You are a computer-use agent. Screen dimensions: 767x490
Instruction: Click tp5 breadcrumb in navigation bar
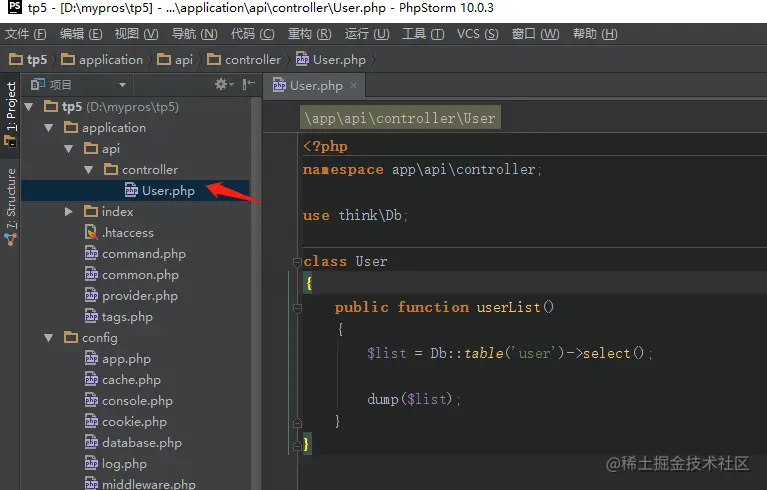pyautogui.click(x=28, y=60)
